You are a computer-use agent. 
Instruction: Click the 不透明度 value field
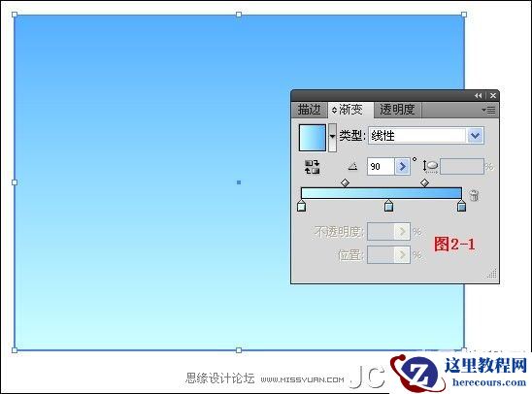click(x=381, y=232)
